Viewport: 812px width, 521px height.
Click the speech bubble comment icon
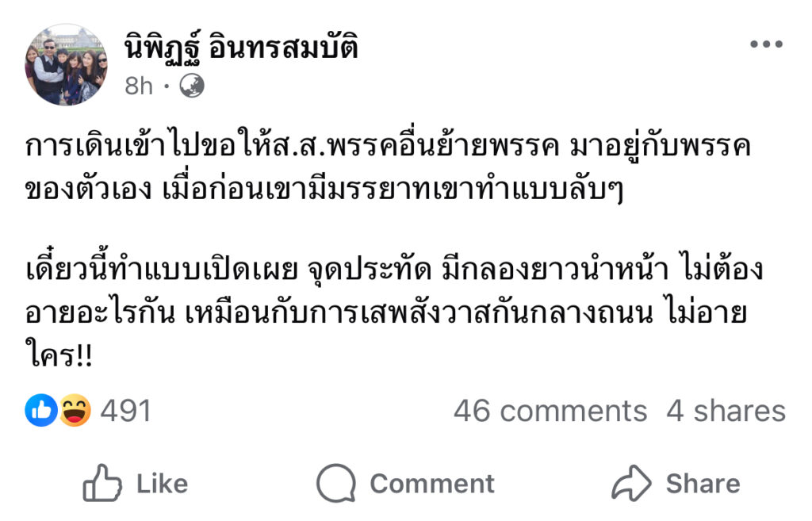coord(335,484)
